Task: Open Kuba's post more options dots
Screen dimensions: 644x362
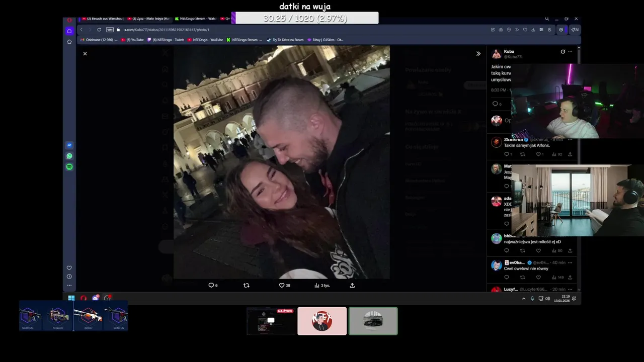Action: coord(570,51)
